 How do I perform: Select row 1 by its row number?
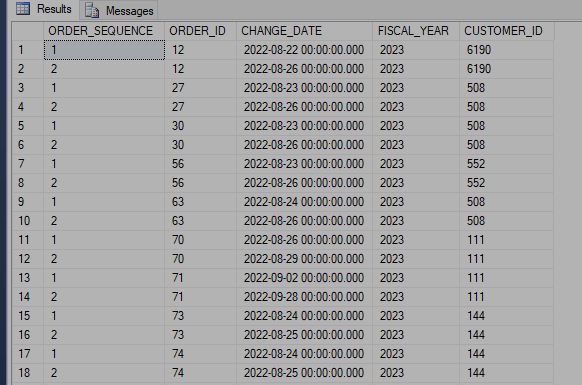28,50
